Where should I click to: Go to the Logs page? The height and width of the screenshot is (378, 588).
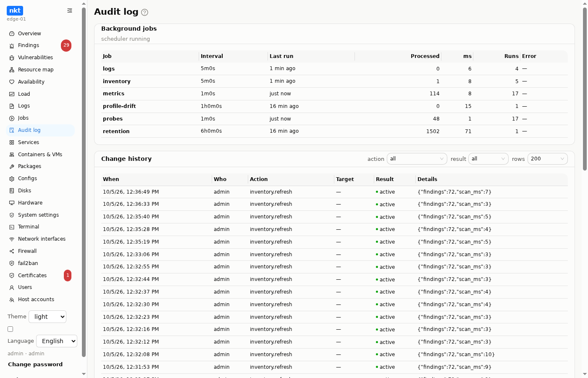pos(41,106)
